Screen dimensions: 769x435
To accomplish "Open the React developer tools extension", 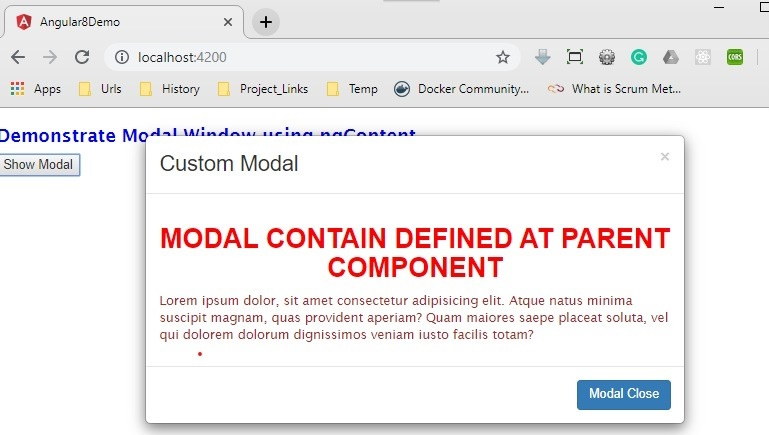I will [x=703, y=57].
